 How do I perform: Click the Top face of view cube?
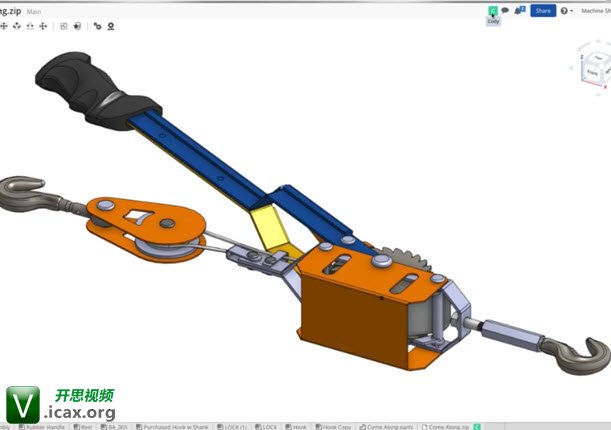point(598,58)
